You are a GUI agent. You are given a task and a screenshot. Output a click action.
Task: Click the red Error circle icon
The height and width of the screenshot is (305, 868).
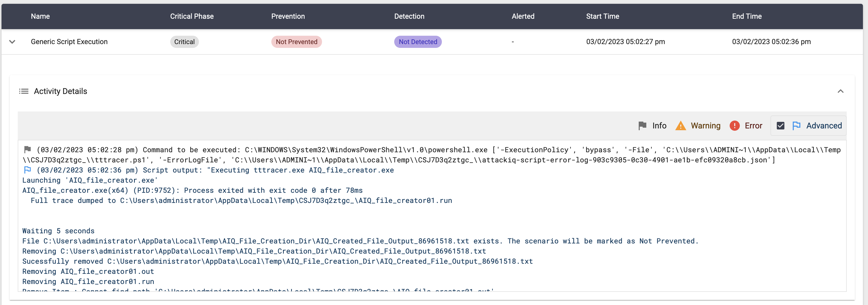(x=734, y=126)
